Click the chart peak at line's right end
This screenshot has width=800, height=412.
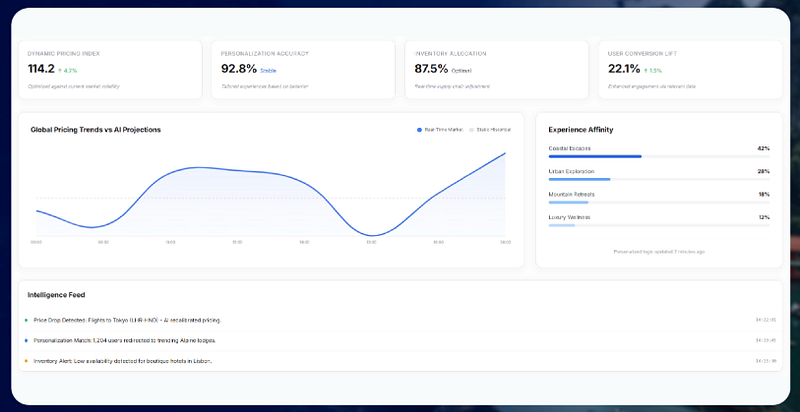[x=505, y=153]
